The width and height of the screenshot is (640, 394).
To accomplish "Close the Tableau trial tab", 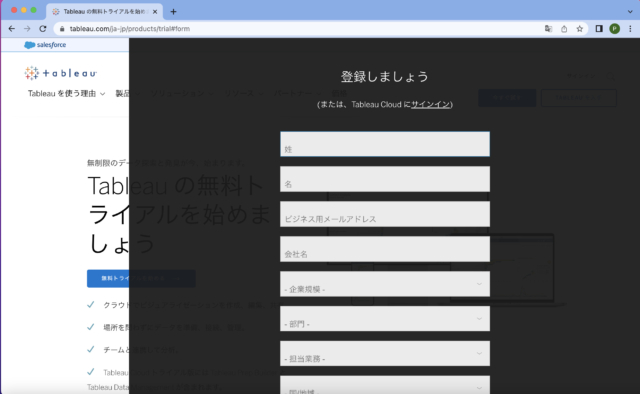I will click(155, 11).
